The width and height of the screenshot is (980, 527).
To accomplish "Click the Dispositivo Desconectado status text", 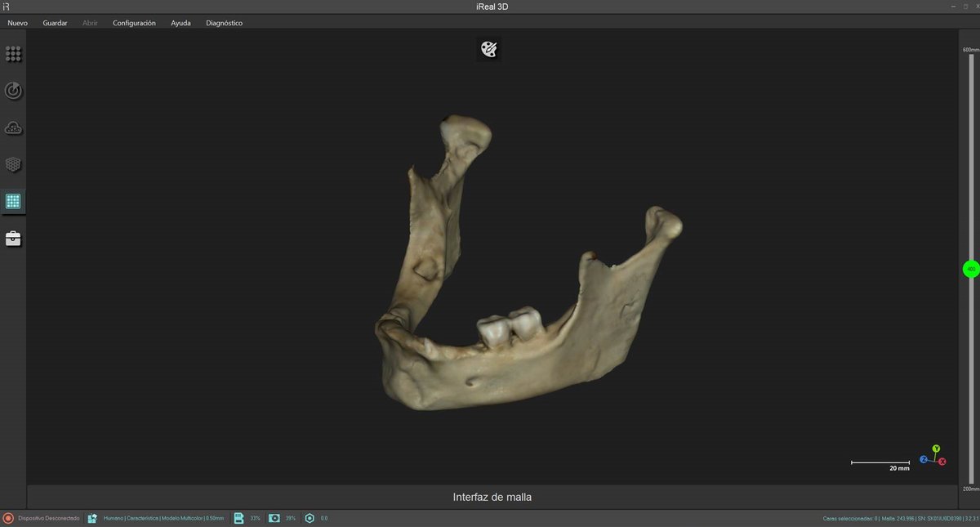I will pyautogui.click(x=49, y=518).
